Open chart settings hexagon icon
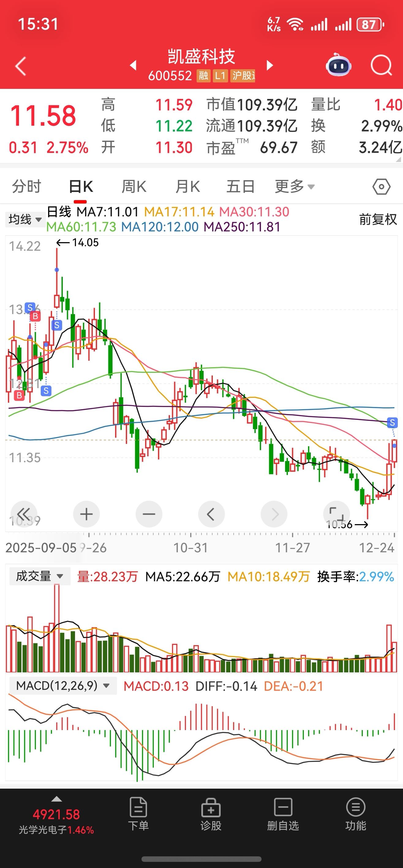403x868 pixels. [x=382, y=187]
